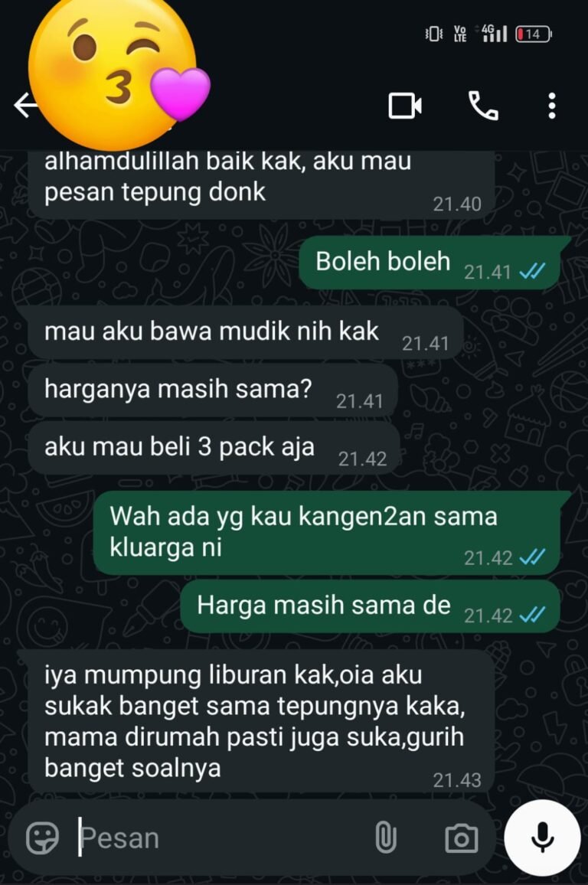Select the 'harganya masih sama?' message
The width and height of the screenshot is (588, 885).
[x=214, y=390]
